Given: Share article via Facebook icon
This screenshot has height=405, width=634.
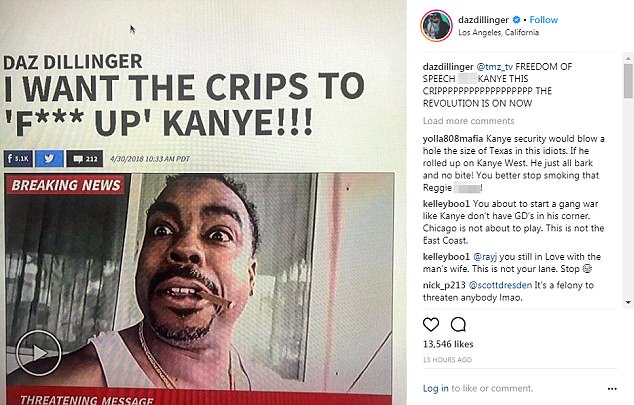Looking at the screenshot, I should pyautogui.click(x=18, y=158).
